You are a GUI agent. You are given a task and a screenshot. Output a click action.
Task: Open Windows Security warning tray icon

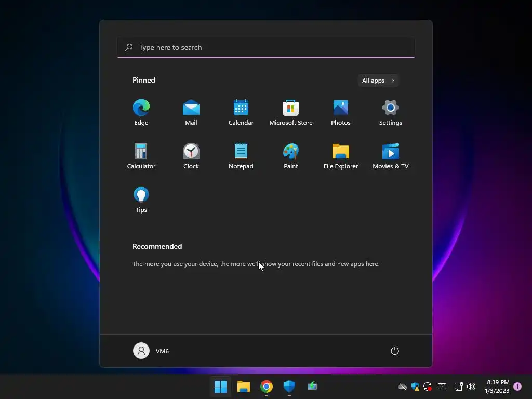415,387
